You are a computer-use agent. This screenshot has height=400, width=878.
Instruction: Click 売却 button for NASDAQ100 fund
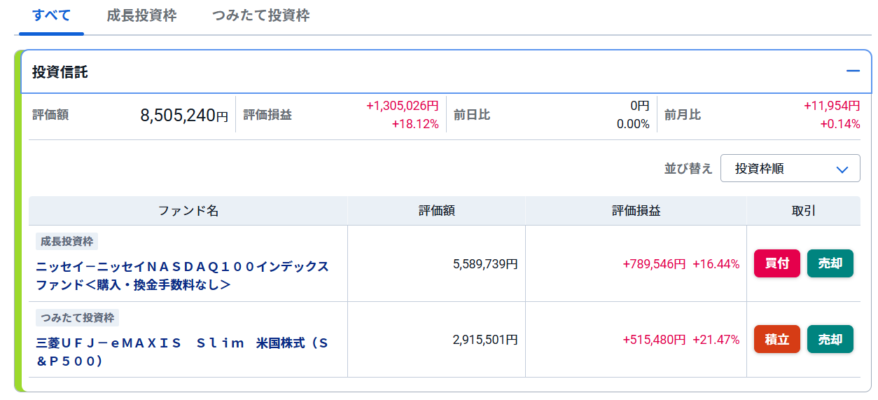tap(830, 263)
